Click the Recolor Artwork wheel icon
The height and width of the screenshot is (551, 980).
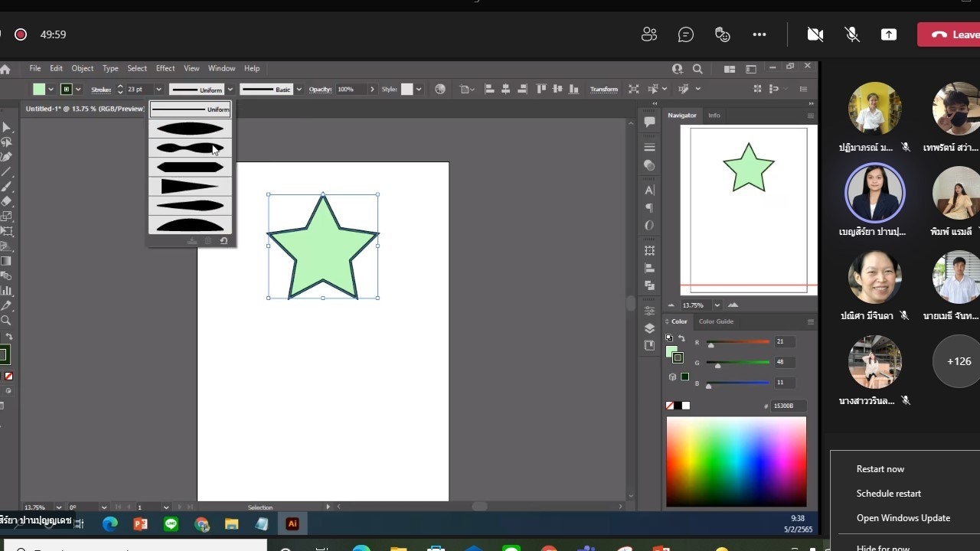440,90
